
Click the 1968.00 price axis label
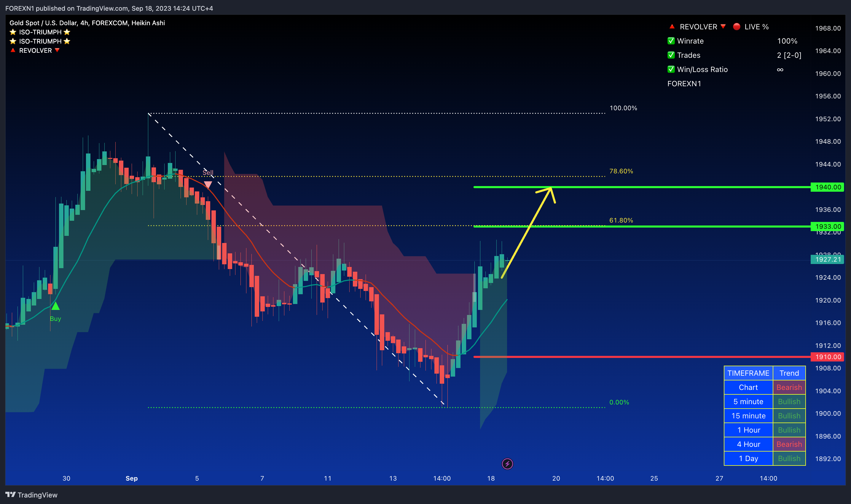[x=828, y=28]
